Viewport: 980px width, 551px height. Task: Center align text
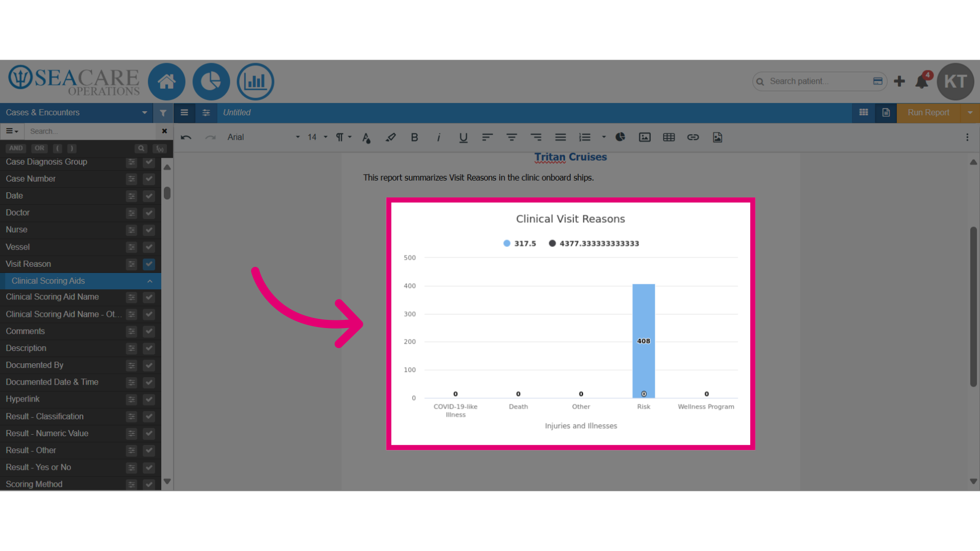pyautogui.click(x=511, y=137)
